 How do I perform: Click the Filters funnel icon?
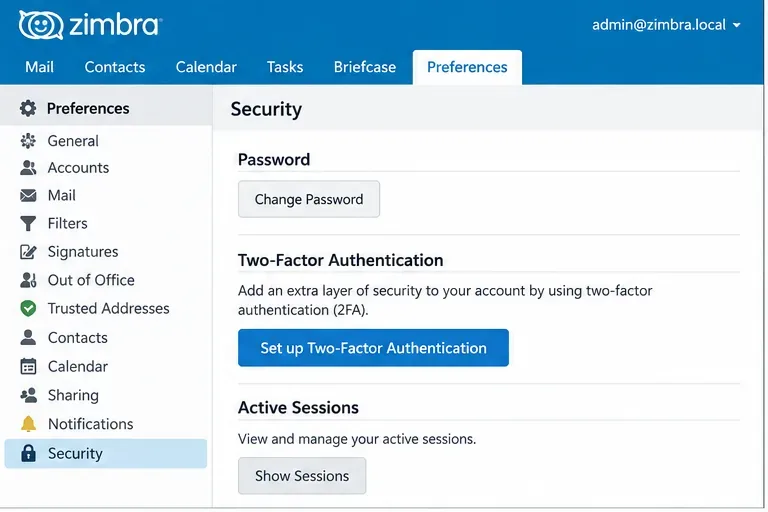[x=28, y=223]
